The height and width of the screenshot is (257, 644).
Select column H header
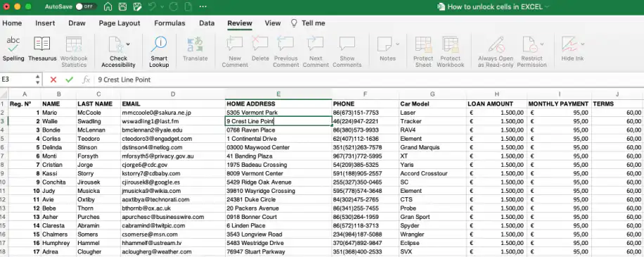coord(496,94)
